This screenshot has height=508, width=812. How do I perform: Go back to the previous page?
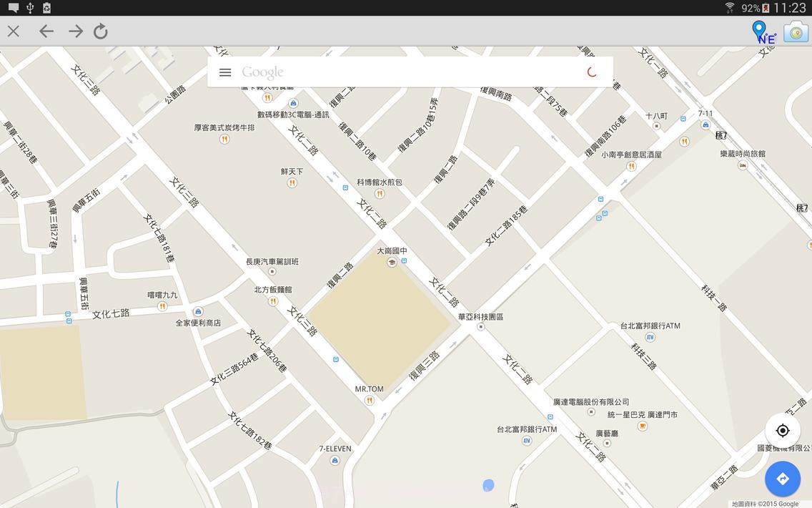coord(46,31)
